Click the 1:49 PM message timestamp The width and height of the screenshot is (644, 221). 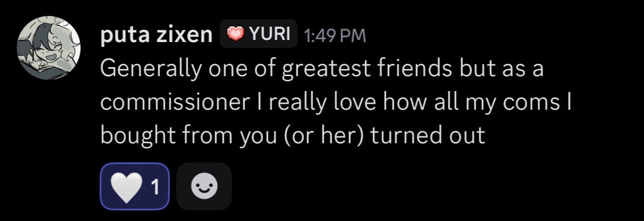point(335,35)
